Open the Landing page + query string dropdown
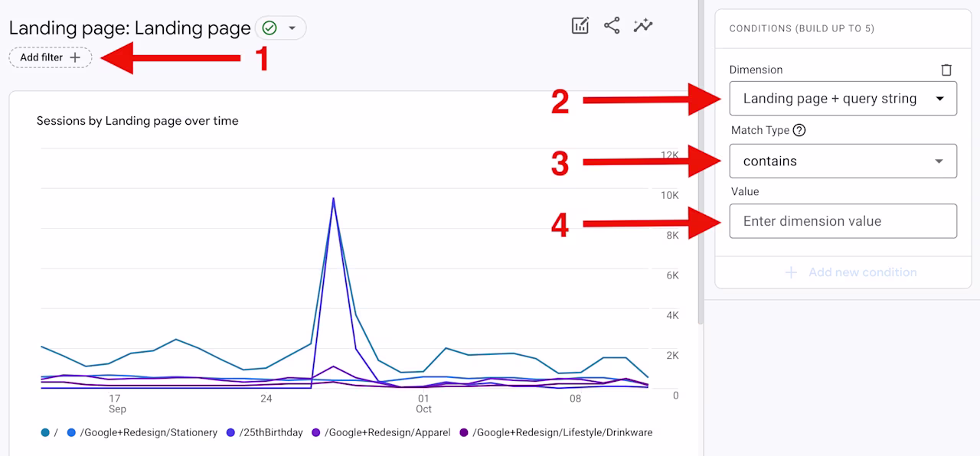Viewport: 980px width, 456px height. tap(843, 99)
